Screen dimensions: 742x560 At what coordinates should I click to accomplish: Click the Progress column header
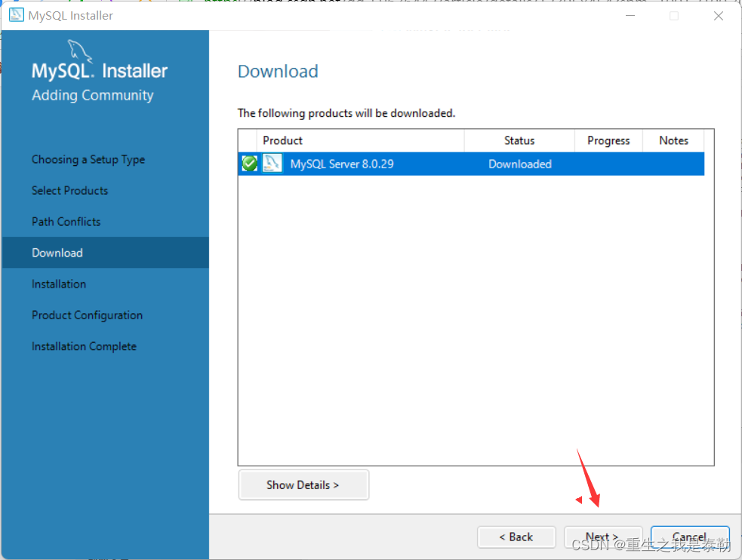(608, 140)
